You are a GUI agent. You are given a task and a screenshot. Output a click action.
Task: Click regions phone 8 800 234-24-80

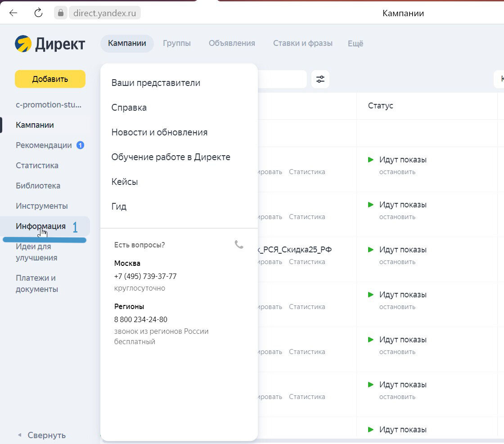[x=140, y=319]
